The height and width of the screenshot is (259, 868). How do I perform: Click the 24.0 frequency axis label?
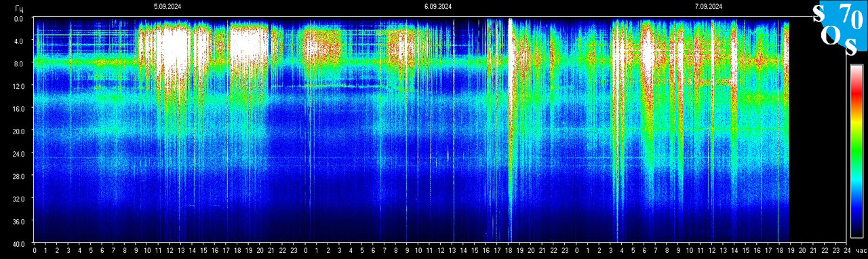click(19, 154)
